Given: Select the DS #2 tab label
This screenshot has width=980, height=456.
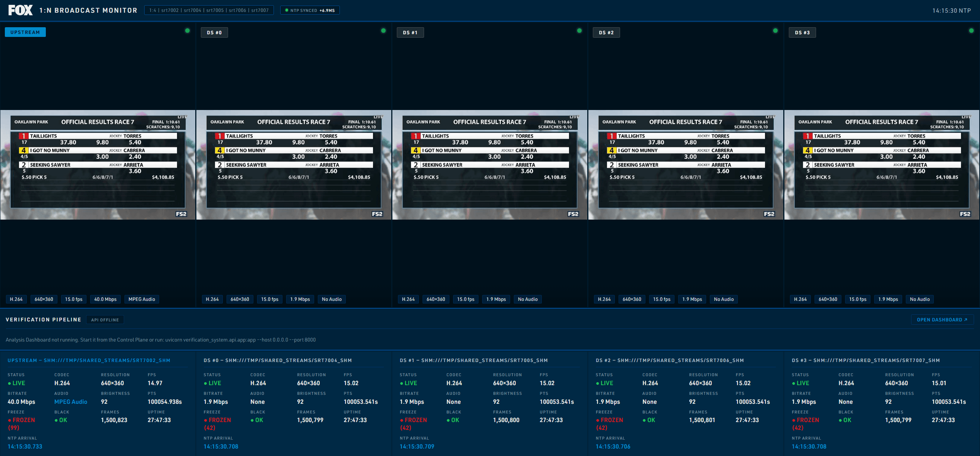Looking at the screenshot, I should (x=606, y=32).
